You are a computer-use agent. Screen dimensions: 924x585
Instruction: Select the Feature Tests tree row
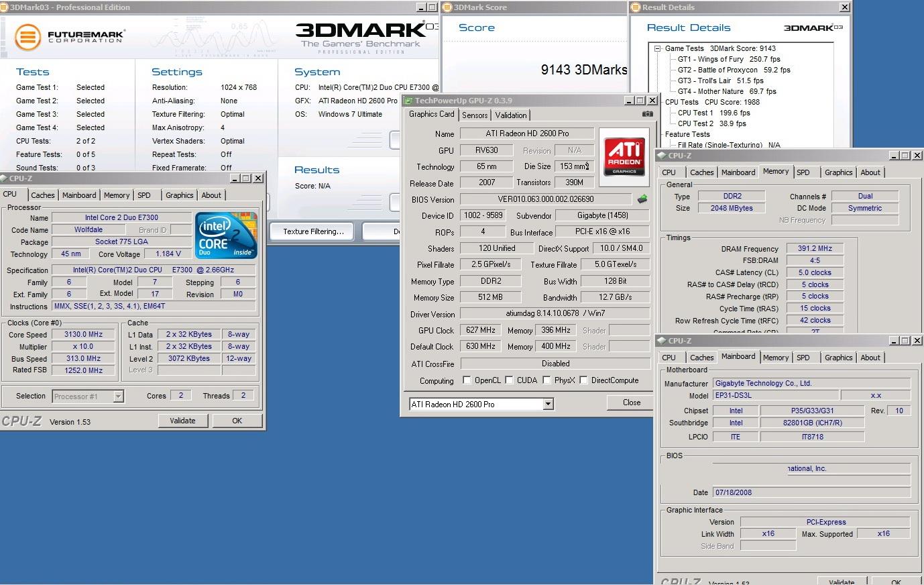(x=687, y=134)
